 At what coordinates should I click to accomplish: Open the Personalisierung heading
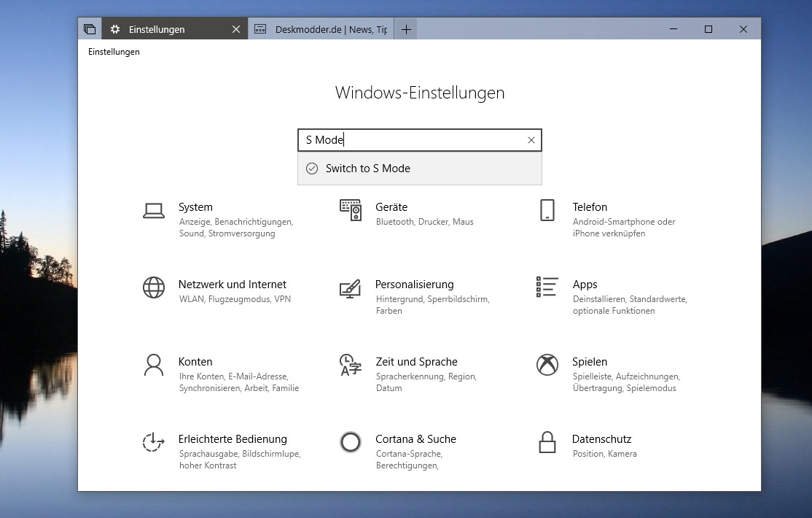point(414,284)
